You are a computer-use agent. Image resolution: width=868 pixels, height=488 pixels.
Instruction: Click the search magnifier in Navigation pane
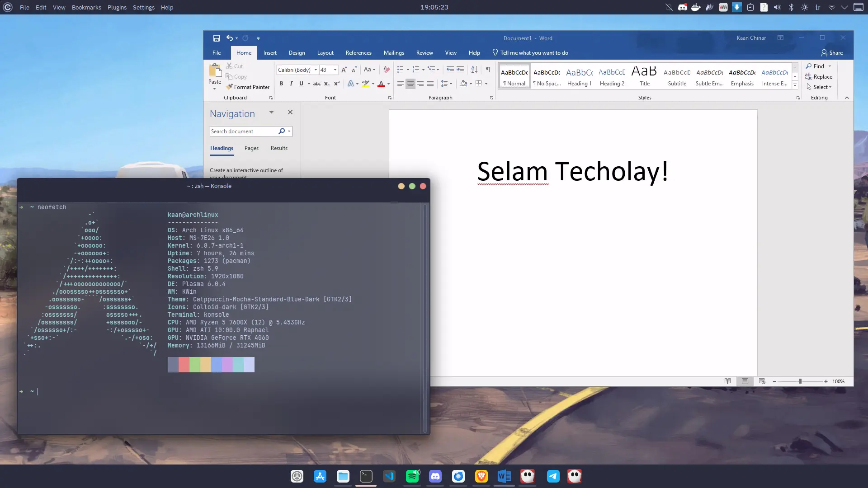click(x=282, y=131)
